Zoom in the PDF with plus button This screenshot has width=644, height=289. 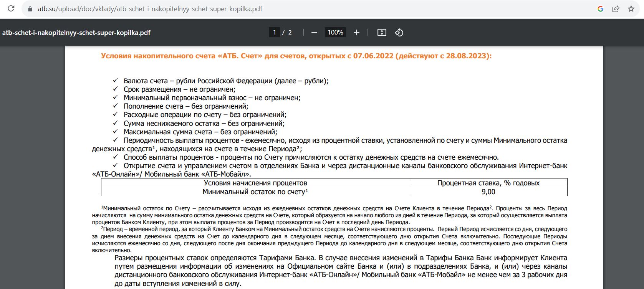tap(356, 33)
